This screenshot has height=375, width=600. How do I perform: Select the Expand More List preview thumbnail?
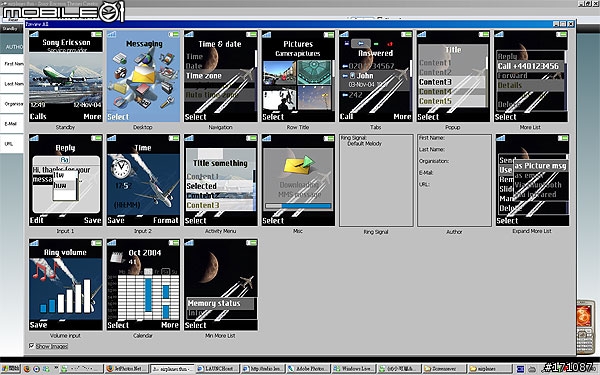pyautogui.click(x=532, y=180)
